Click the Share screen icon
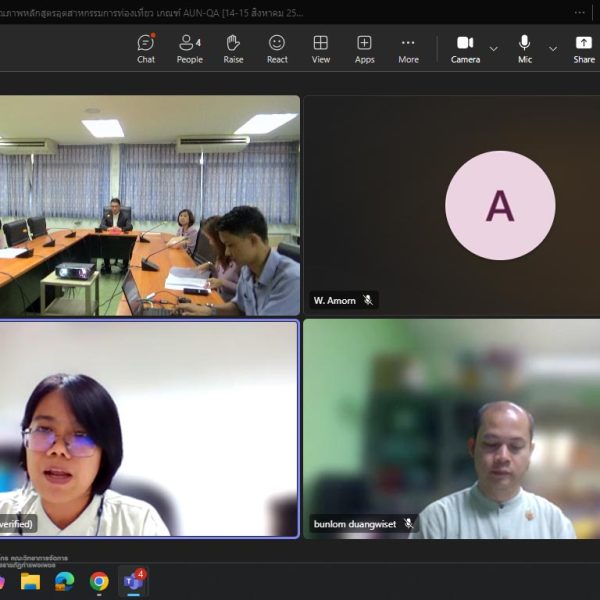Viewport: 600px width, 600px height. point(584,48)
